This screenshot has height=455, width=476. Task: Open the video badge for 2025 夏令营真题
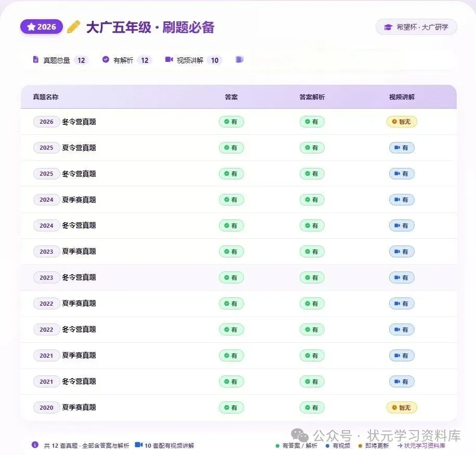coord(402,148)
